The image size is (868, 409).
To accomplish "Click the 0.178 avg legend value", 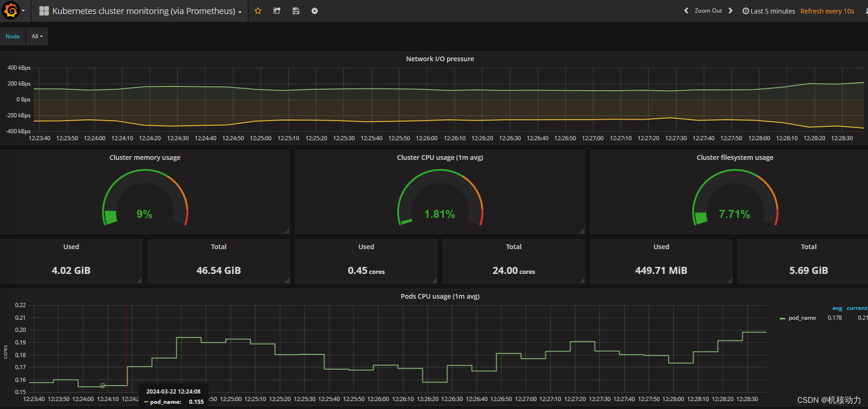I will click(x=835, y=318).
